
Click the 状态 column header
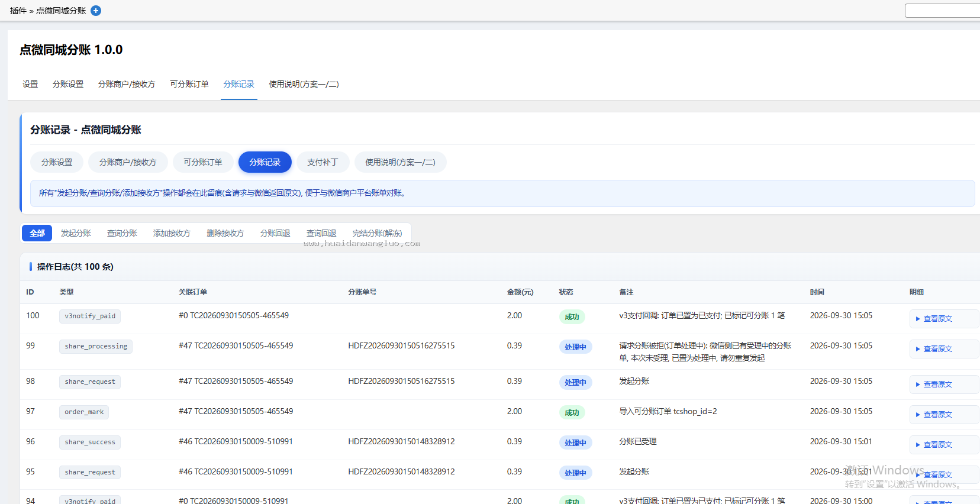coord(566,292)
